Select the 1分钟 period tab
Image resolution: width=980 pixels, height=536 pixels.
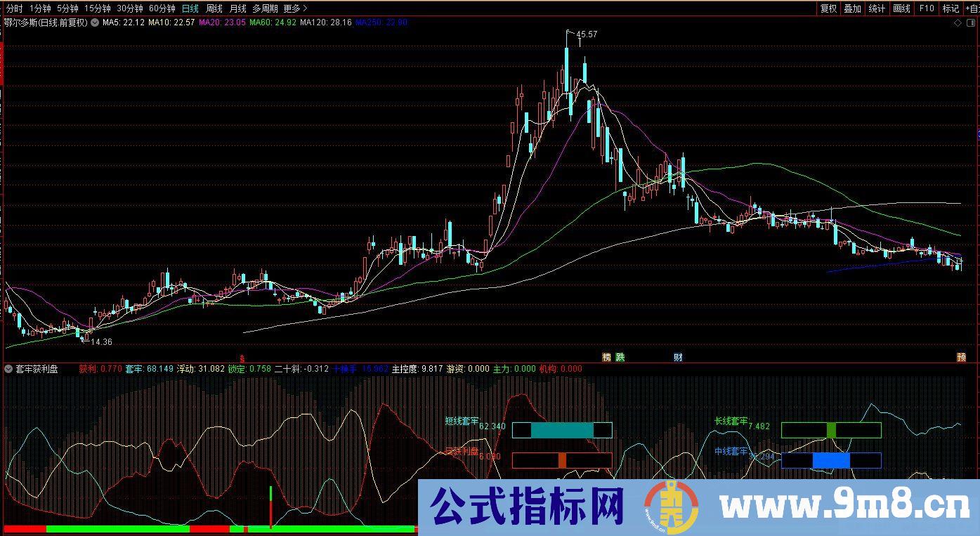click(x=40, y=8)
